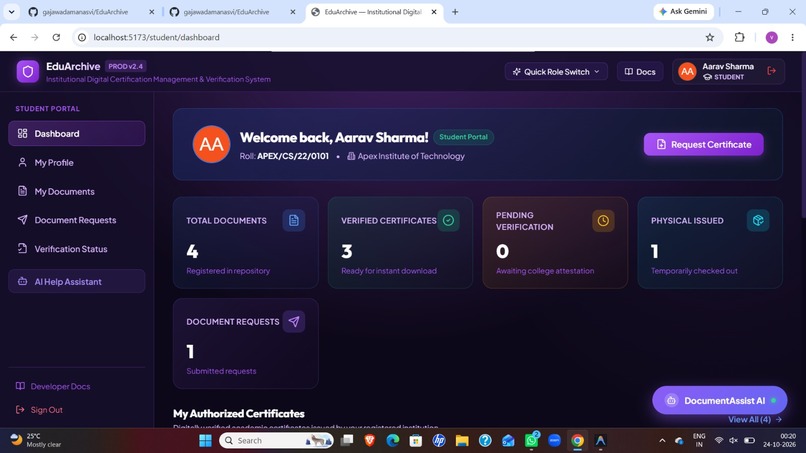Click the PROD v2.4 version badge
This screenshot has width=806, height=453.
pyautogui.click(x=126, y=66)
